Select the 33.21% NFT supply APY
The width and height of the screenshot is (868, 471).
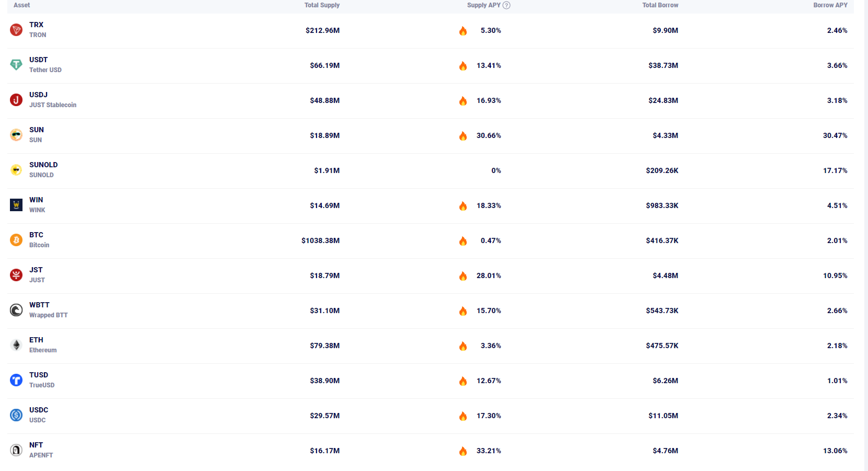(x=489, y=451)
